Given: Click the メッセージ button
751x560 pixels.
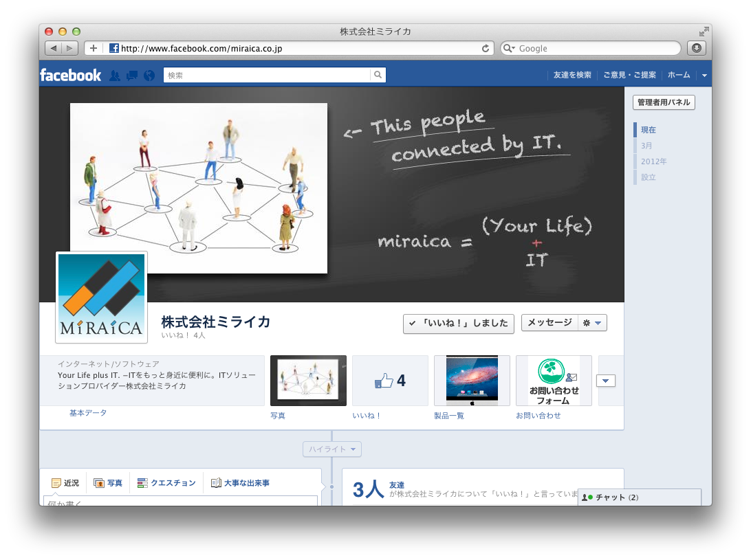Looking at the screenshot, I should click(550, 322).
